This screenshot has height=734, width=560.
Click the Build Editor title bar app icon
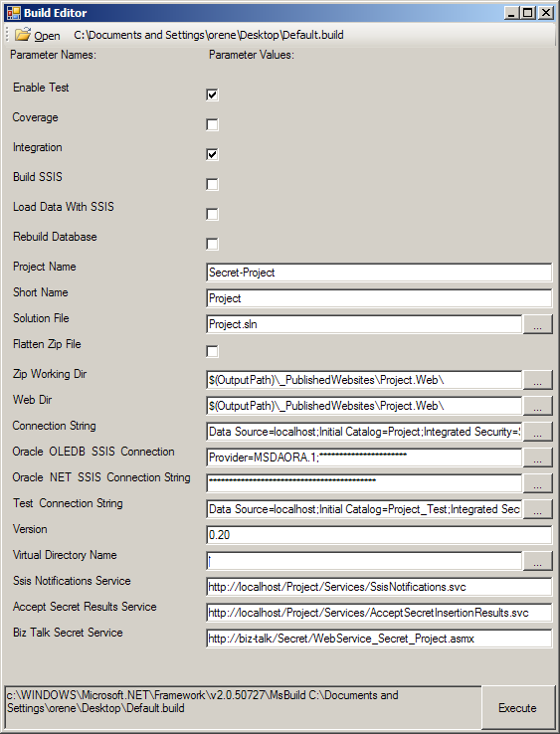pyautogui.click(x=14, y=13)
